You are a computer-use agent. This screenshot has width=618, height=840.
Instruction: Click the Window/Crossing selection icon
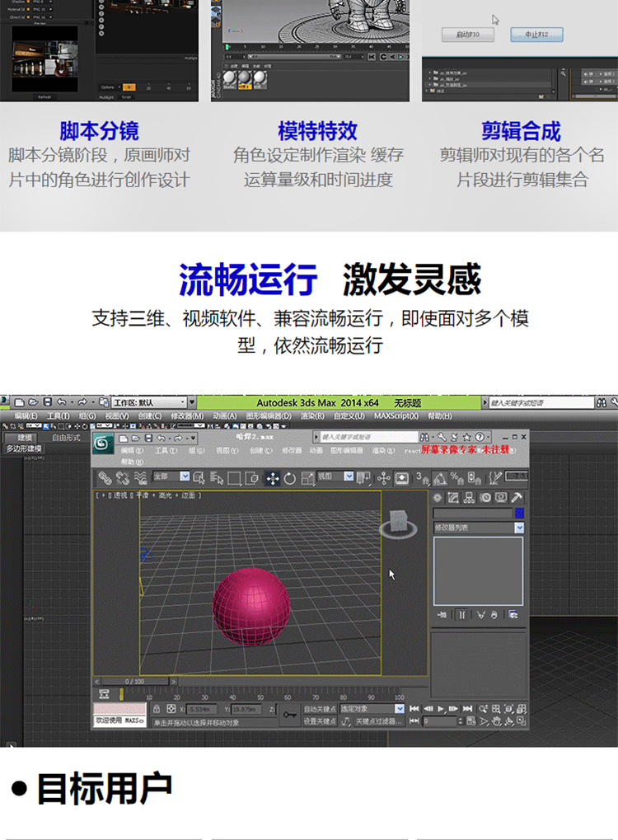pos(251,478)
